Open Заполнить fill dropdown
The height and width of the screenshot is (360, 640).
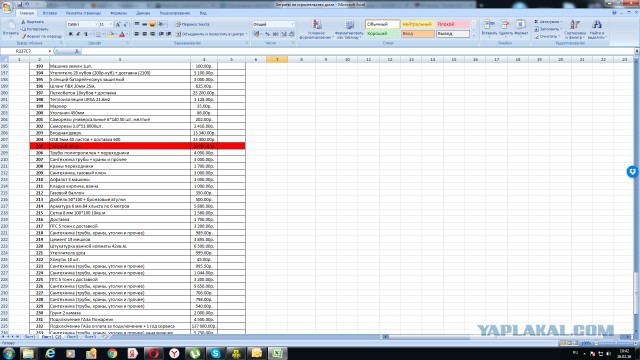click(547, 29)
